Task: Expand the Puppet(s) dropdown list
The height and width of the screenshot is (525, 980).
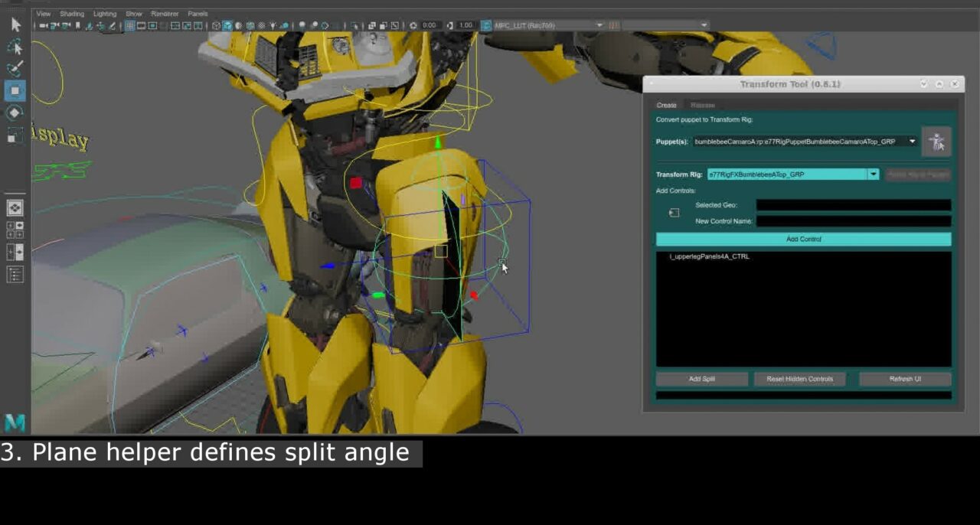Action: (x=913, y=142)
